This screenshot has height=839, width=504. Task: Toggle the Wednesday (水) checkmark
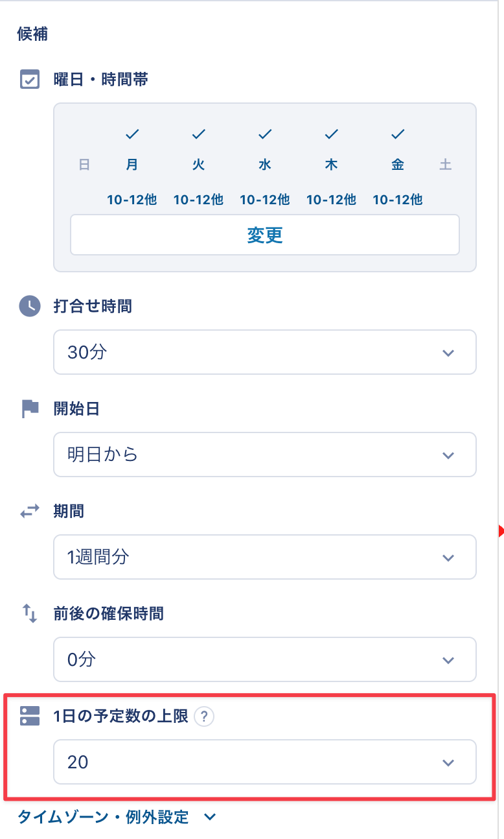coord(265,135)
